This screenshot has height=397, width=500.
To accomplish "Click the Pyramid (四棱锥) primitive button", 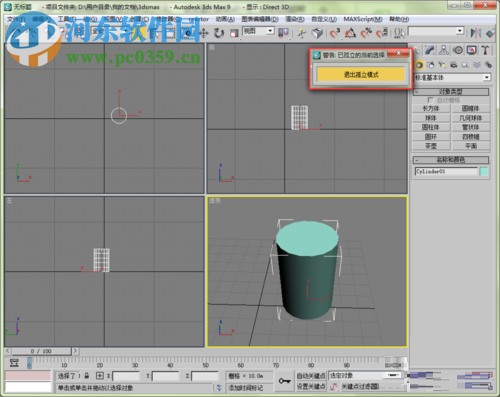I will point(471,137).
